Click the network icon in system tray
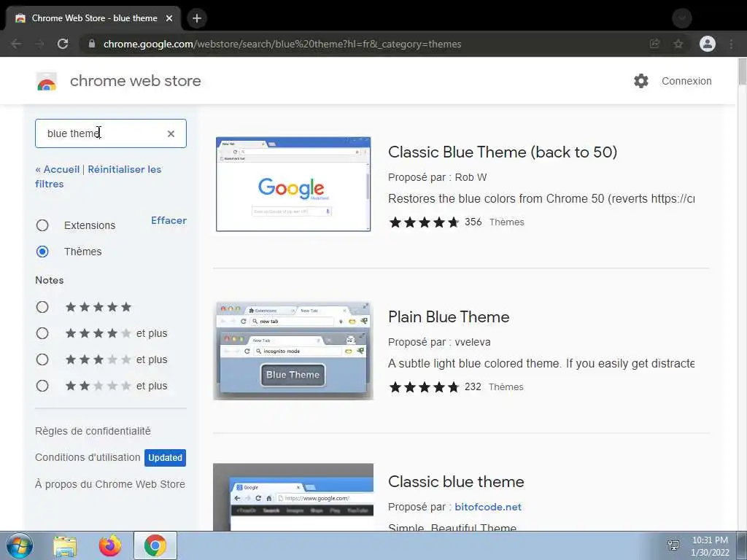The image size is (747, 560). click(673, 545)
